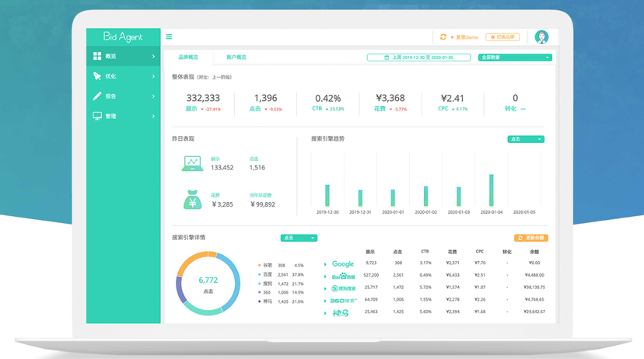The width and height of the screenshot is (644, 359).
Task: Click the orange 更新余额 button
Action: [x=531, y=238]
